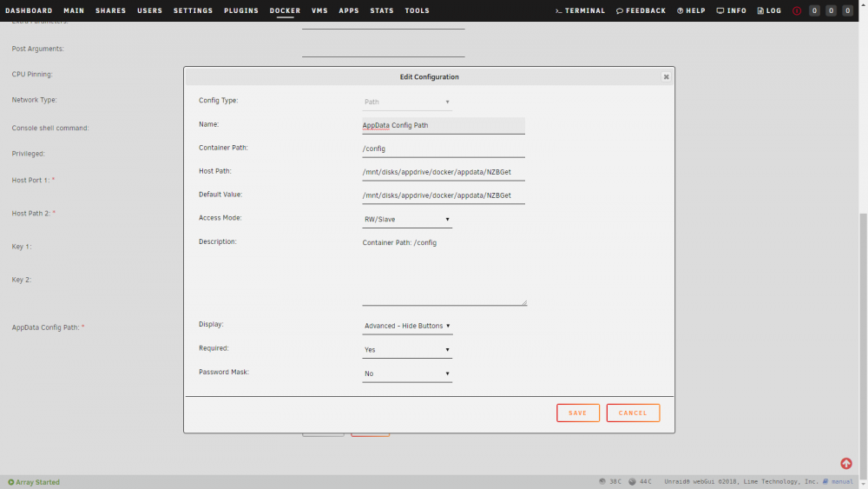This screenshot has width=868, height=489.
Task: Cancel the Edit Configuration dialog
Action: click(633, 413)
